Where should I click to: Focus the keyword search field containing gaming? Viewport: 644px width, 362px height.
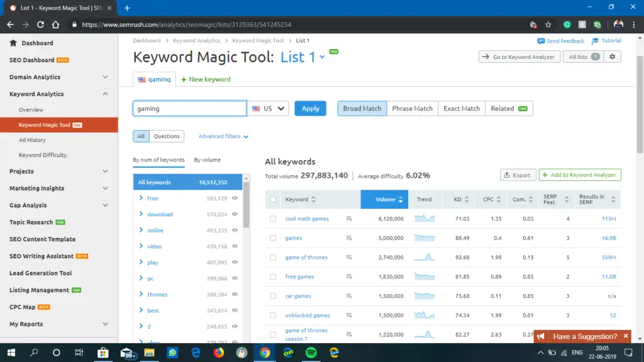190,108
